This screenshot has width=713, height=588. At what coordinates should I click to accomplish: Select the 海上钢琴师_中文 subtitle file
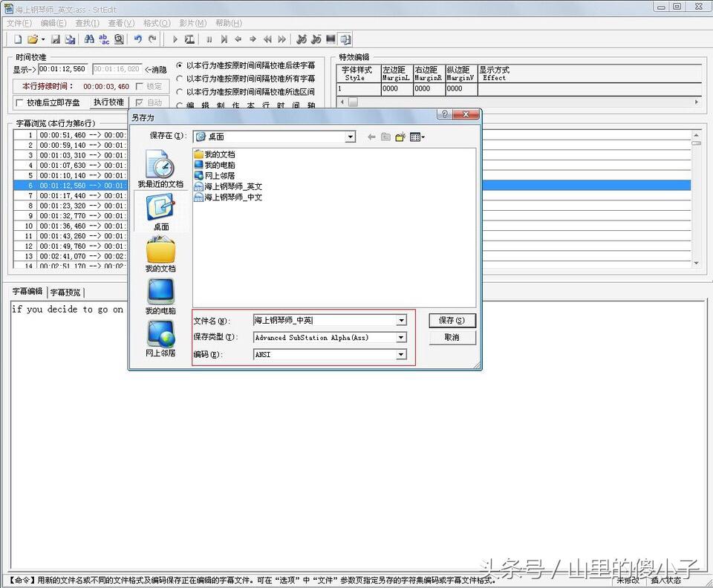tap(232, 197)
